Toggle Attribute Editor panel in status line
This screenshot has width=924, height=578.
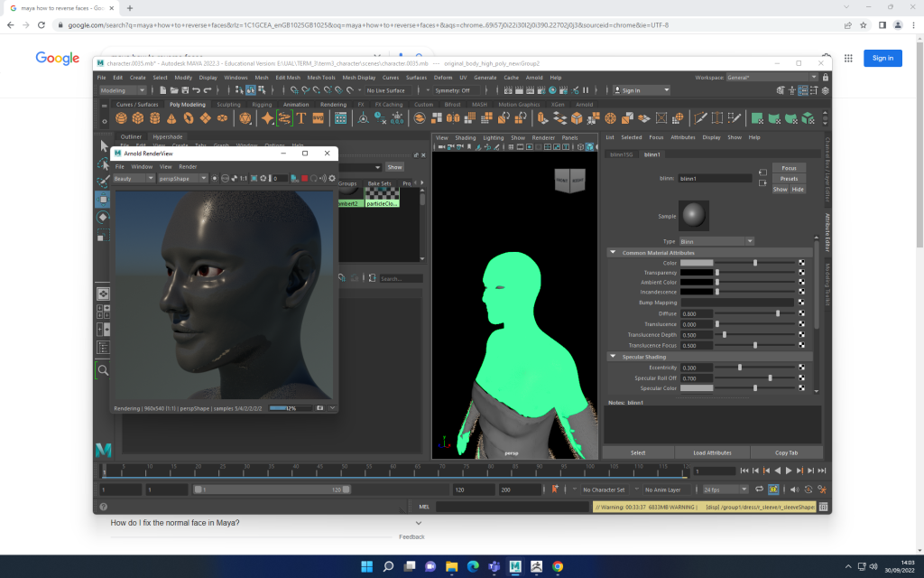802,90
